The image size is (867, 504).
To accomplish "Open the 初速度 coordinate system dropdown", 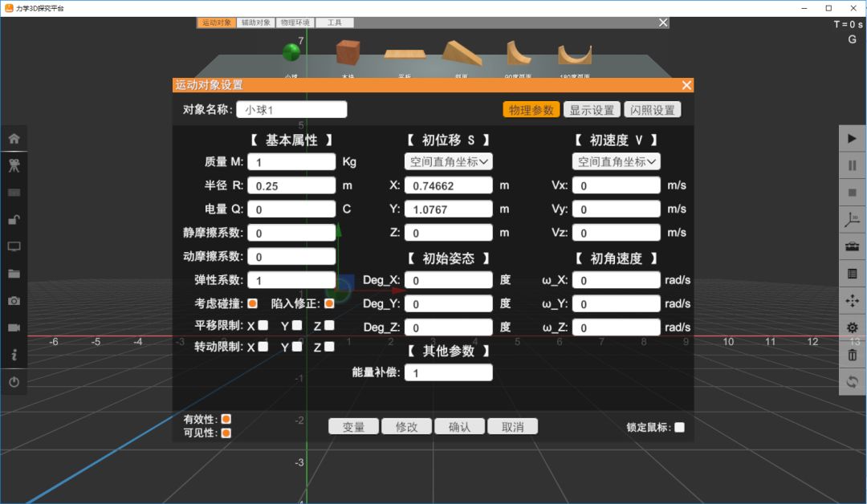I will [x=616, y=162].
